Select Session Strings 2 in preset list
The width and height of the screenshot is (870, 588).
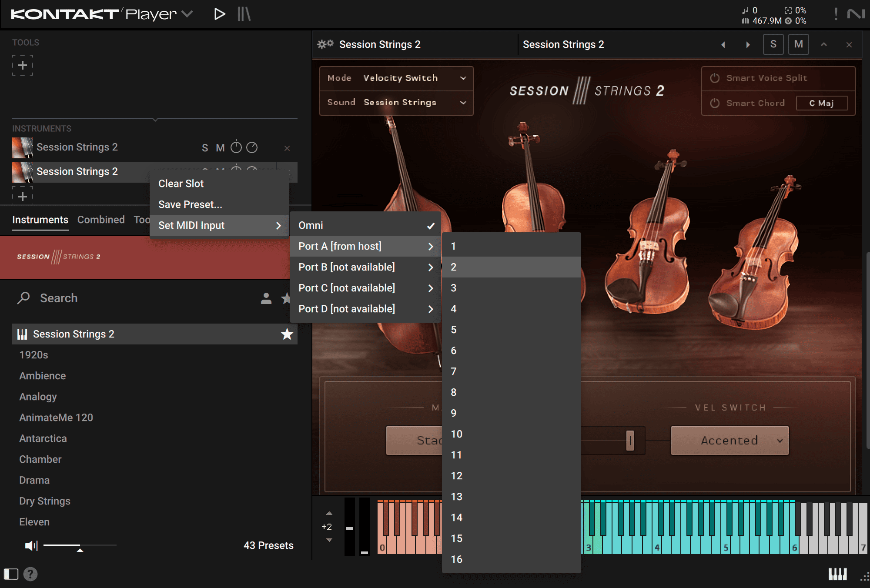[155, 334]
